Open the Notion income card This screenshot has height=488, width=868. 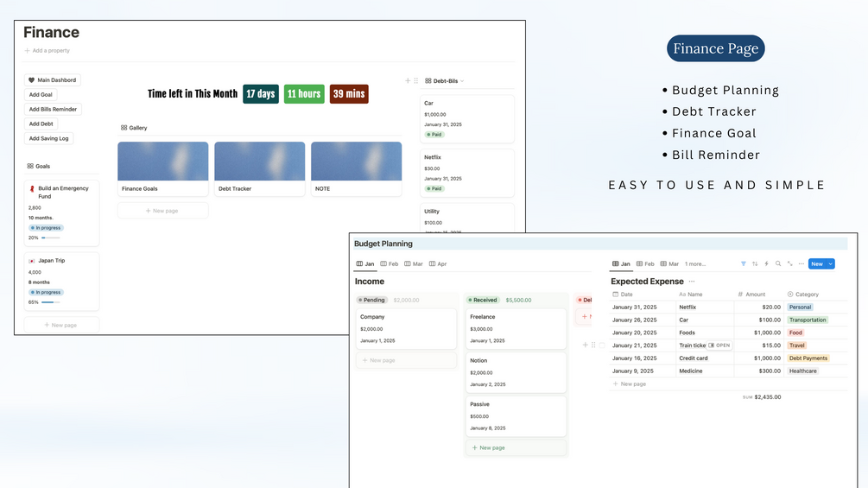516,372
